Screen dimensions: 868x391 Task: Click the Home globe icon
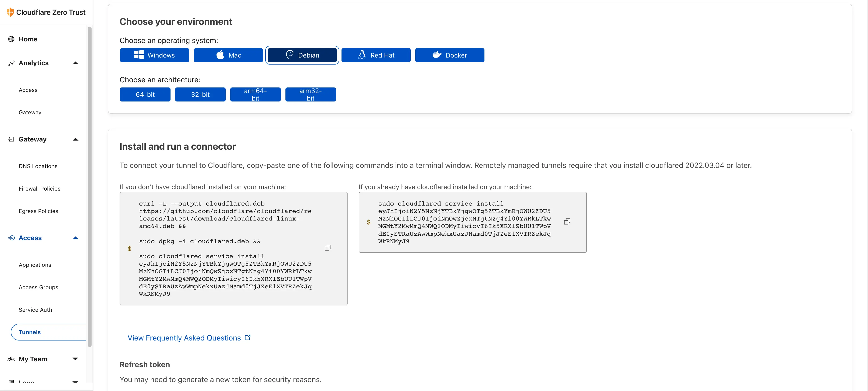pyautogui.click(x=11, y=39)
